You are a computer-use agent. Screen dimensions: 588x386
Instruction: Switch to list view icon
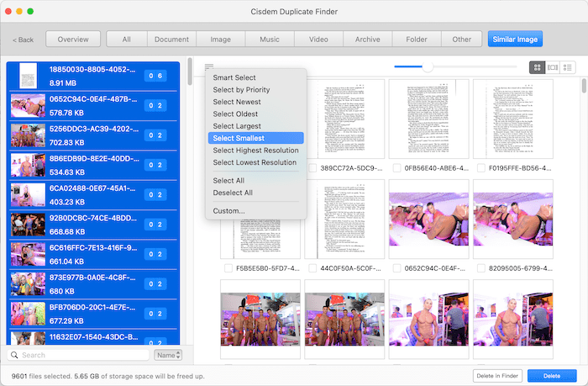pyautogui.click(x=568, y=66)
